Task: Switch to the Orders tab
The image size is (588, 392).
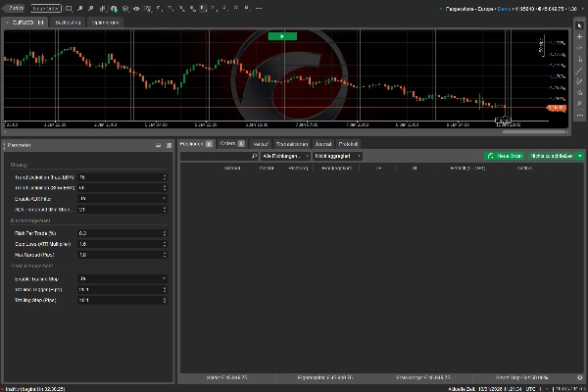Action: pos(232,144)
